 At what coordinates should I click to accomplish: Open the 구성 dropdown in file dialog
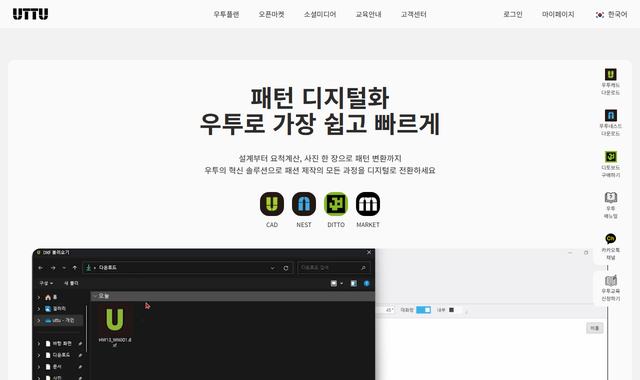point(46,283)
